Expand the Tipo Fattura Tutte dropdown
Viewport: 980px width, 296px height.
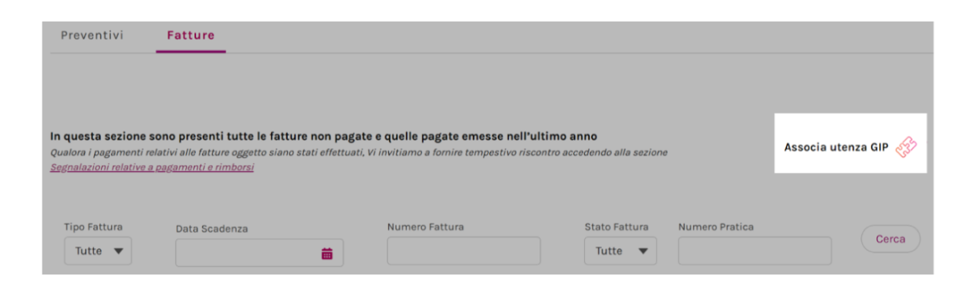tap(98, 251)
